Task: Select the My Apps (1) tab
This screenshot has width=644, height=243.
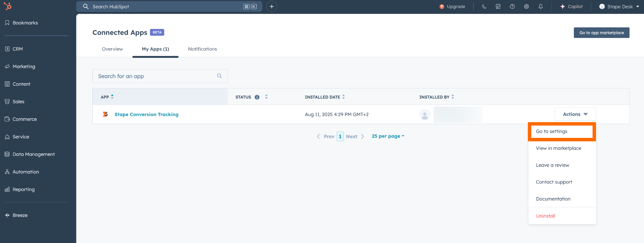Action: pyautogui.click(x=156, y=49)
